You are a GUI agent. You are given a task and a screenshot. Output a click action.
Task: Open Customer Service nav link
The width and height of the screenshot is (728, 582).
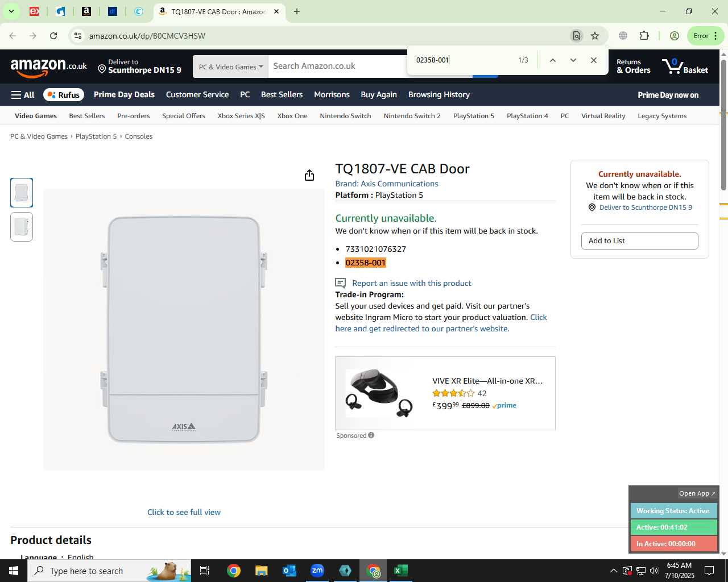click(197, 95)
